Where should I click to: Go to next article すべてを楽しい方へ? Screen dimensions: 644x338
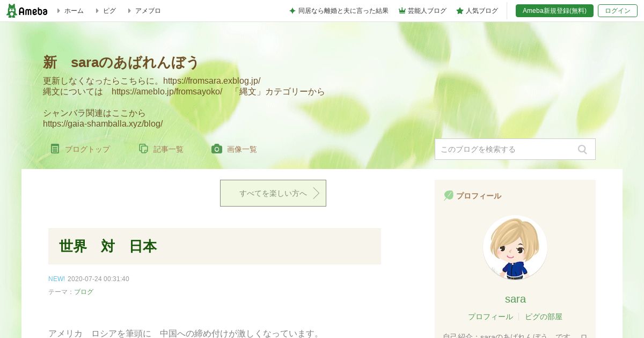[273, 193]
